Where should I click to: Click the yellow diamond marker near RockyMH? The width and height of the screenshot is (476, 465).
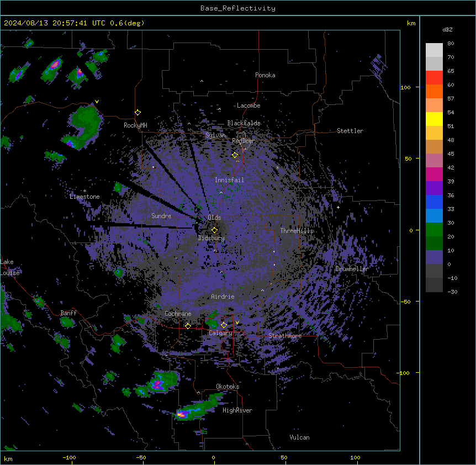tap(137, 112)
